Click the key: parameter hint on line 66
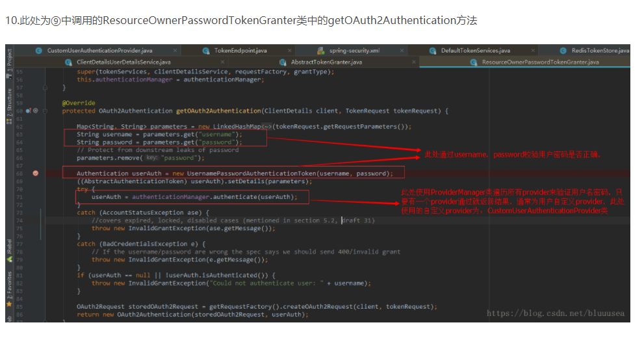Image resolution: width=644 pixels, height=340 pixels. pos(152,158)
